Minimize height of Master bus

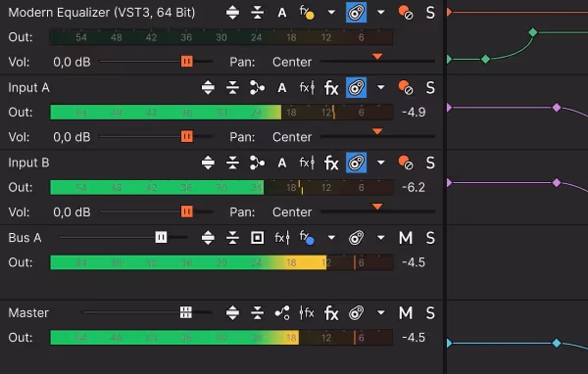point(257,313)
